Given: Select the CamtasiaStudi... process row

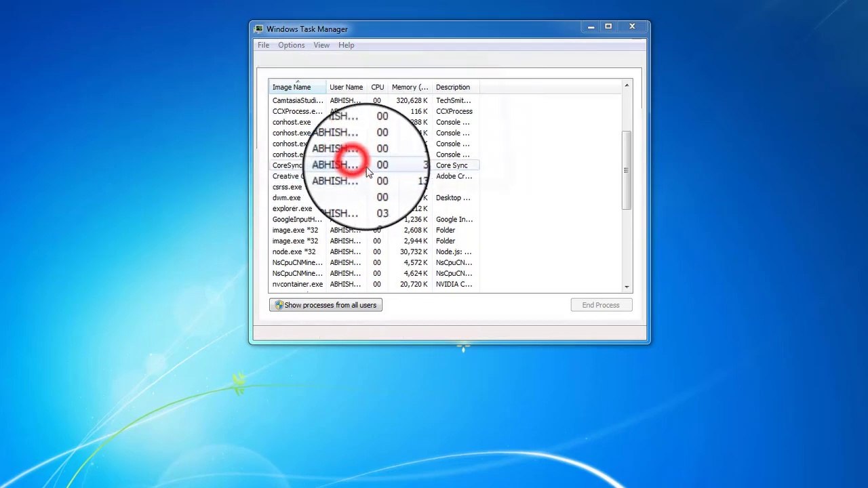Looking at the screenshot, I should [374, 100].
